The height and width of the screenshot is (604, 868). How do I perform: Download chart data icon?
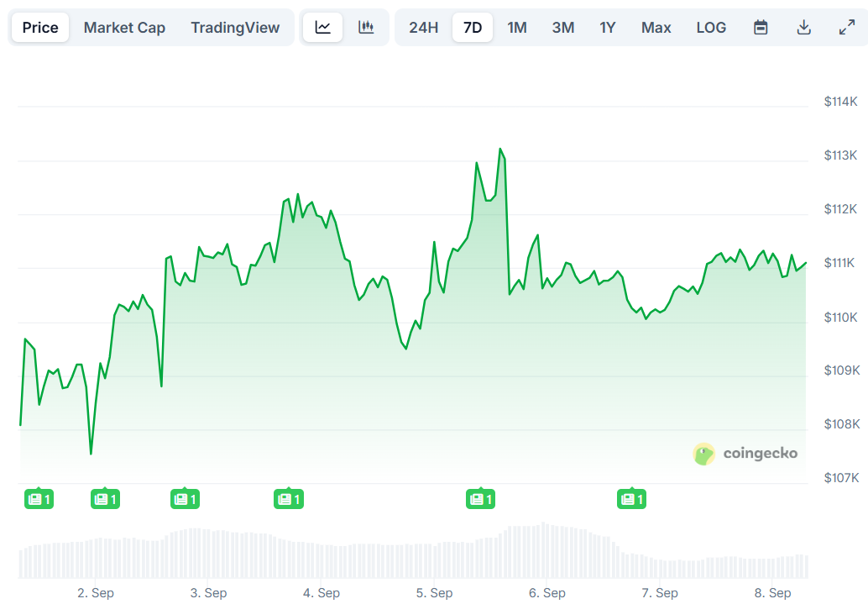coord(804,27)
